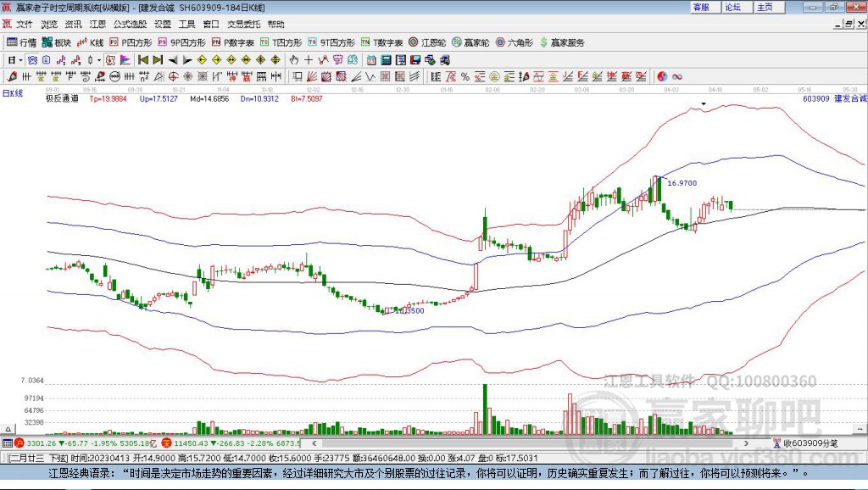Image resolution: width=868 pixels, height=490 pixels.
Task: Open the 行情 market quotes view
Action: 21,42
